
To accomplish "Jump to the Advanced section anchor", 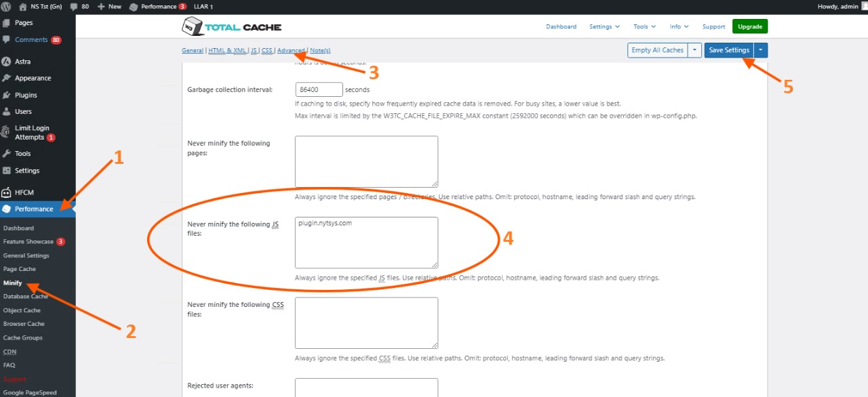I will (x=291, y=50).
